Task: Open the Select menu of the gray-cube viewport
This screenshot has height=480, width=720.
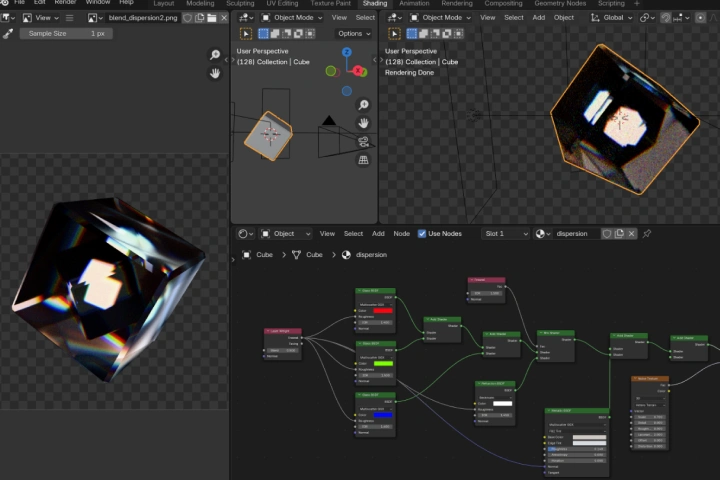Action: tap(365, 18)
